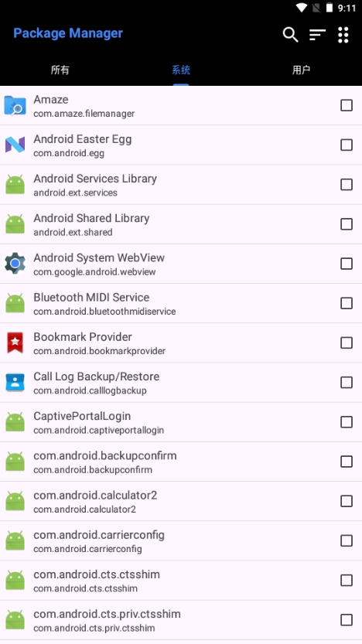
Task: Select the Android Shared Library checkbox
Action: pyautogui.click(x=347, y=224)
